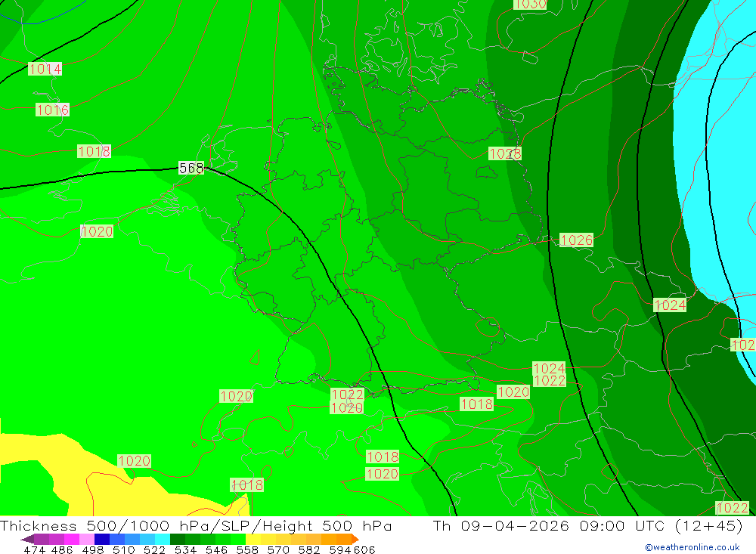The image size is (756, 554).
Task: Click the date text 'Th 09-04-2026 09:00 UTC'
Action: (x=550, y=525)
